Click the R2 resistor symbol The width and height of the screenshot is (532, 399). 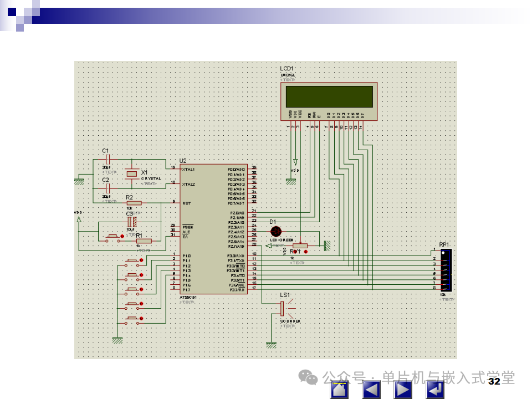point(134,203)
